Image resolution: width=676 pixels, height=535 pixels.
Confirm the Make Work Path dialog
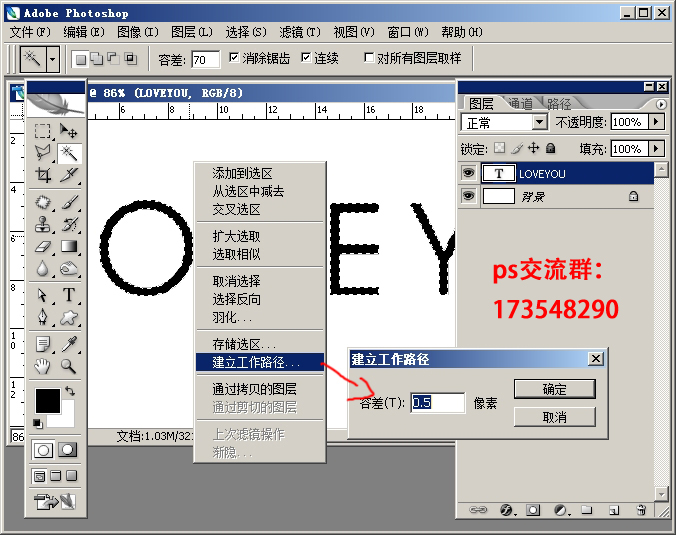pyautogui.click(x=554, y=389)
